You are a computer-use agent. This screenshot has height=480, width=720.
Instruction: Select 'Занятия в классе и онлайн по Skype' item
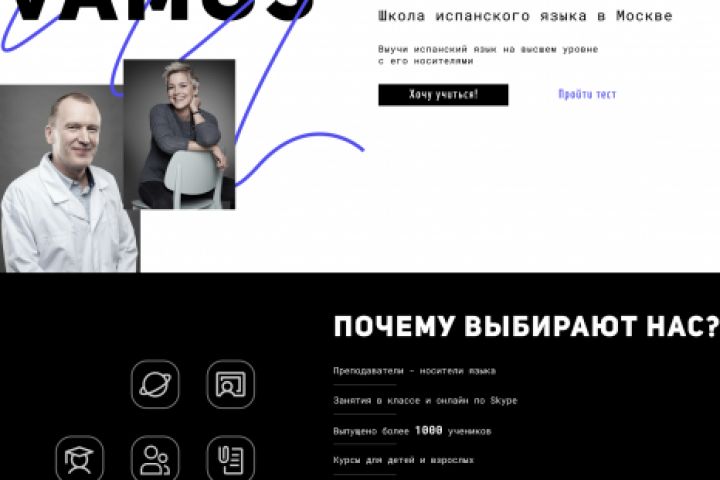click(425, 401)
